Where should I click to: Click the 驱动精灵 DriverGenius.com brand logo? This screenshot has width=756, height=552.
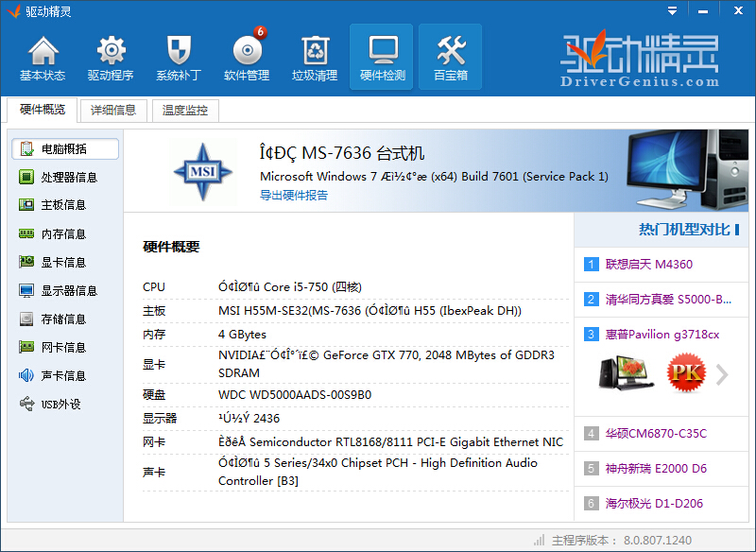(x=640, y=59)
